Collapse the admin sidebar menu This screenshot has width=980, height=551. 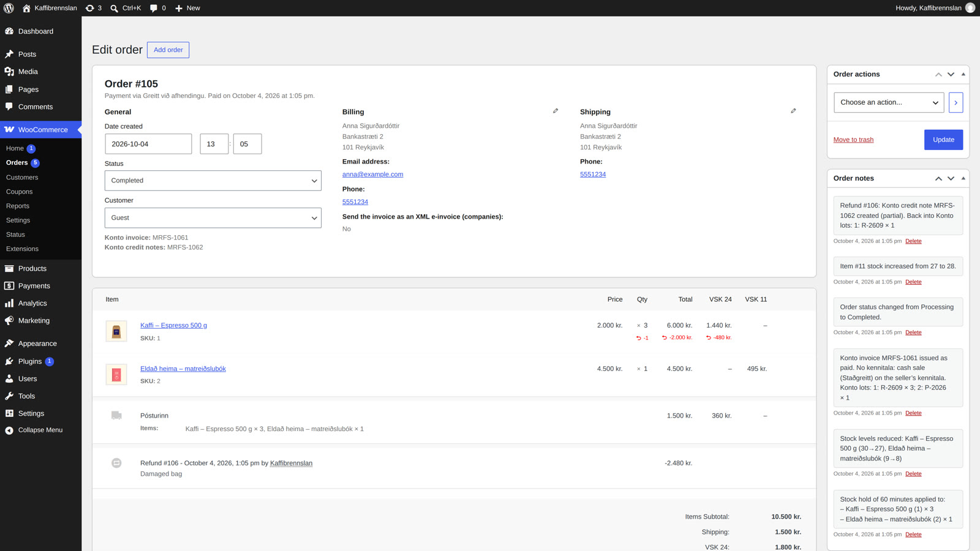pos(40,430)
